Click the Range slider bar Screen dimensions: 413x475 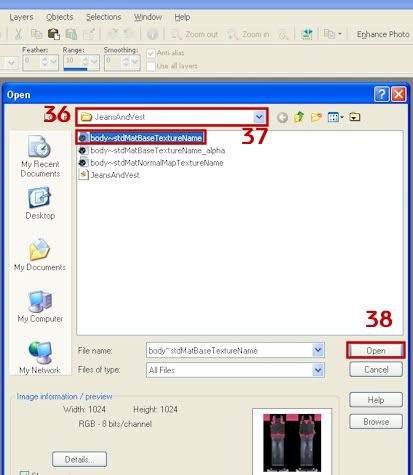click(81, 69)
